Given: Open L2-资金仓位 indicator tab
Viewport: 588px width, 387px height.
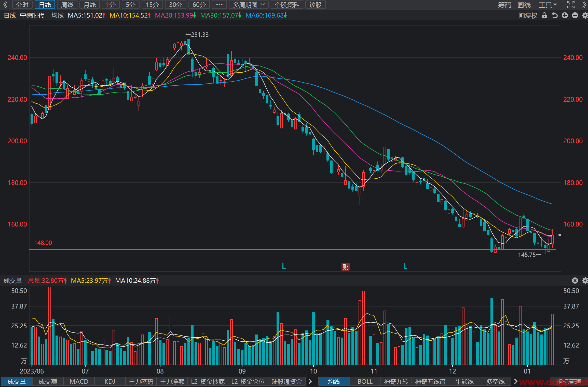Looking at the screenshot, I should coord(248,381).
